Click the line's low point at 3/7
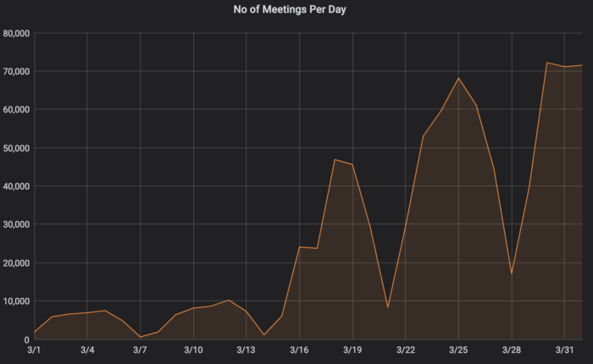Viewport: 593px width, 364px height. click(x=141, y=337)
